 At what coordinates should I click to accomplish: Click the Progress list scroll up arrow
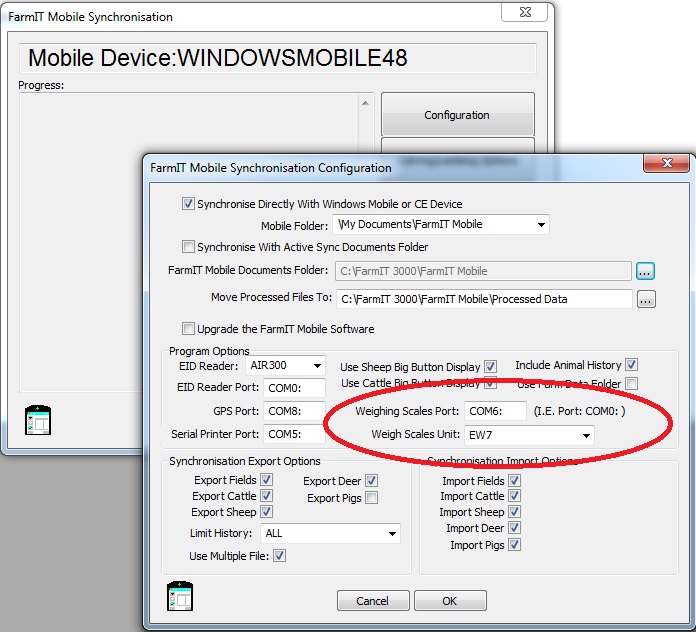coord(365,103)
